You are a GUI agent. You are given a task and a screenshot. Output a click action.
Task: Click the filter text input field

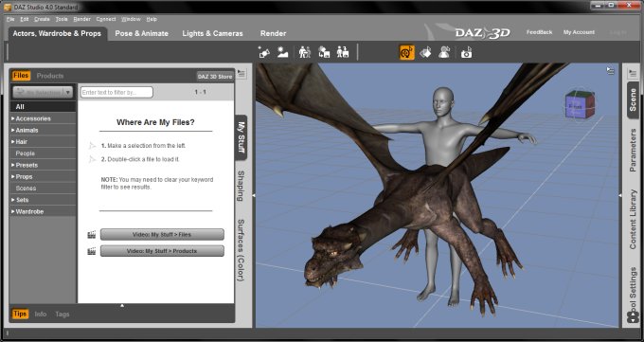[x=116, y=92]
